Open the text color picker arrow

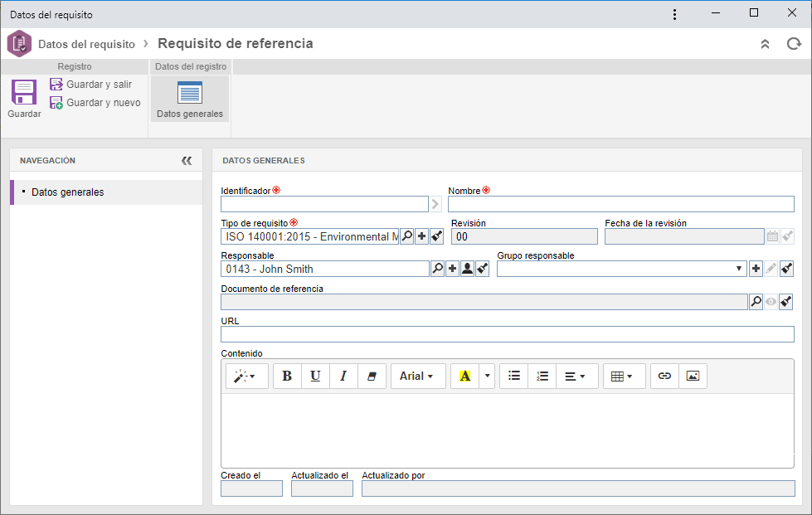pyautogui.click(x=488, y=377)
